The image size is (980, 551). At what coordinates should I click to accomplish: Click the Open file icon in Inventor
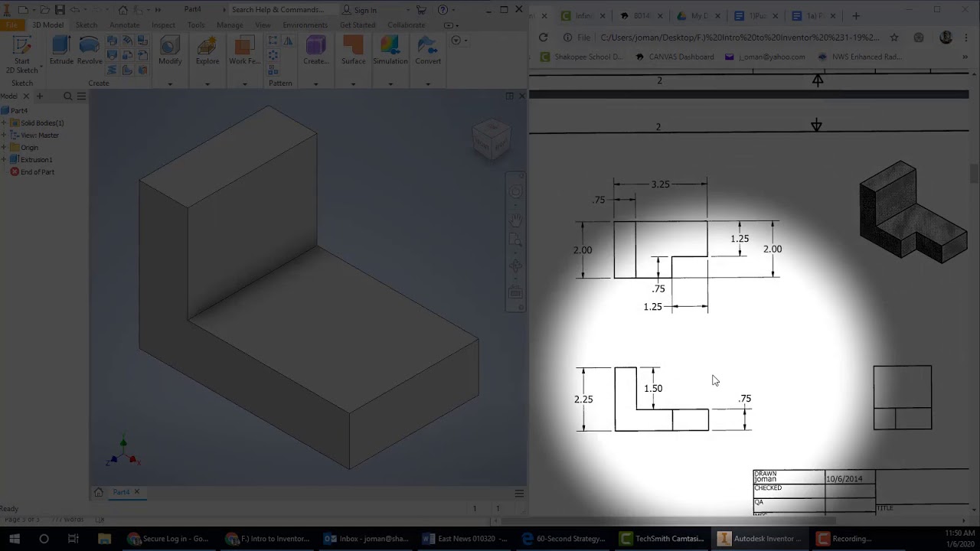tap(45, 10)
